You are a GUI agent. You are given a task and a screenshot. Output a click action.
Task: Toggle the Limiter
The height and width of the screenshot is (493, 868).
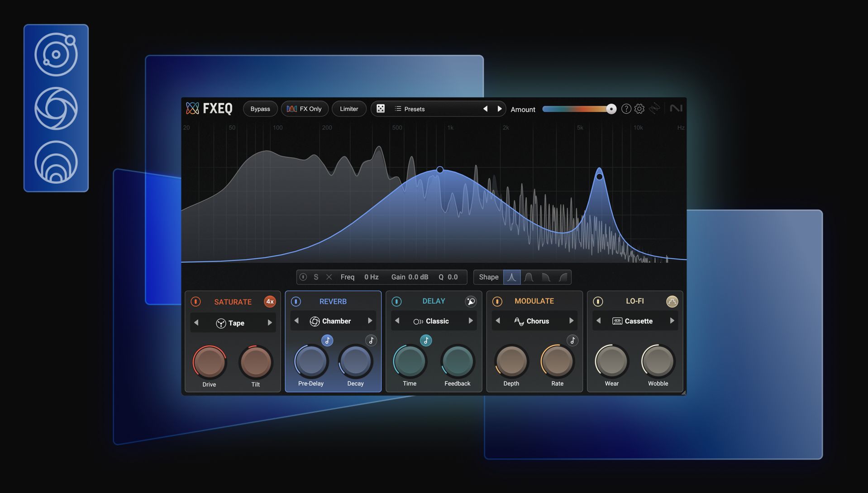tap(349, 109)
